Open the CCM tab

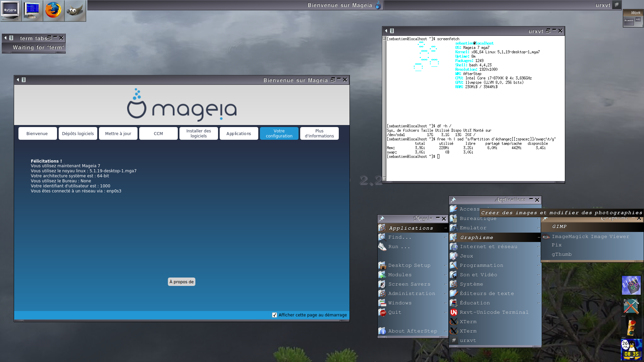coord(158,133)
